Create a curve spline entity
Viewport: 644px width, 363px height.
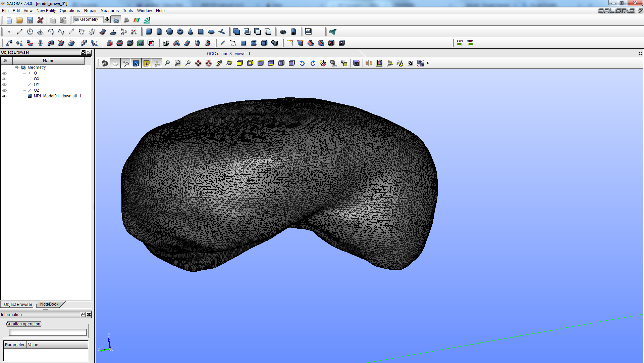click(x=61, y=32)
